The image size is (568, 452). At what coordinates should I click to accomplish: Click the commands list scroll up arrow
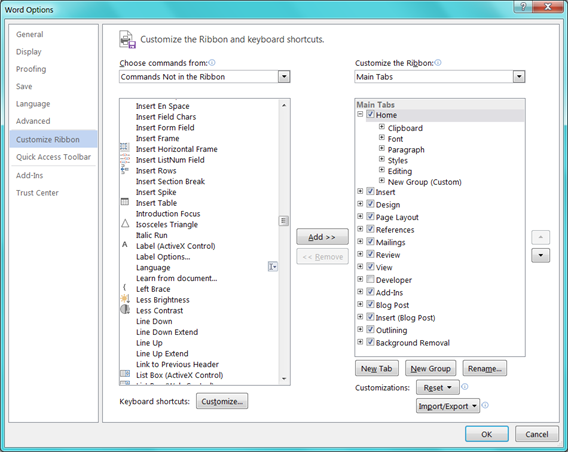pyautogui.click(x=284, y=105)
